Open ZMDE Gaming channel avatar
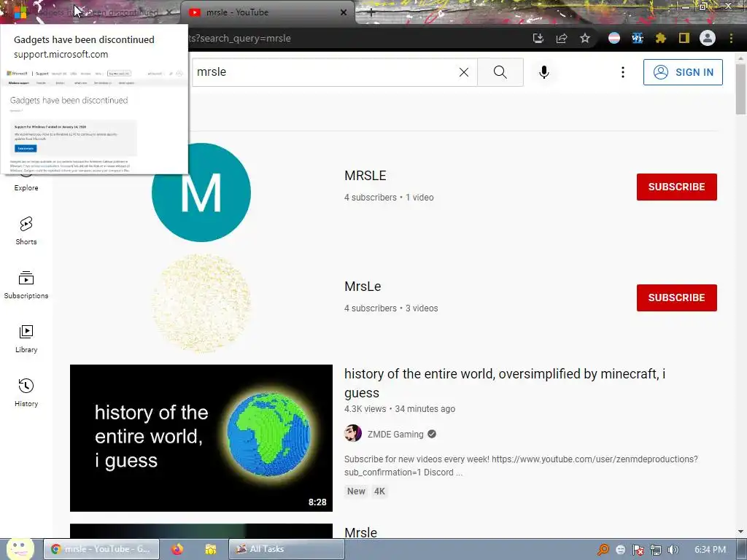 pos(353,434)
